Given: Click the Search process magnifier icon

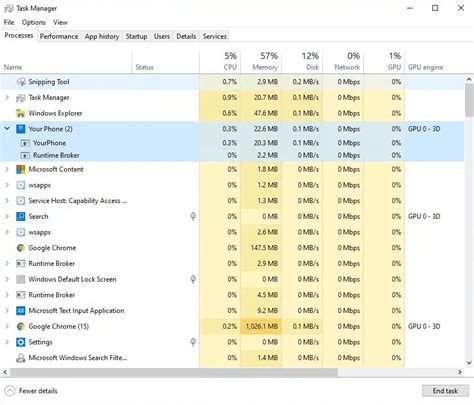Looking at the screenshot, I should coord(21,216).
